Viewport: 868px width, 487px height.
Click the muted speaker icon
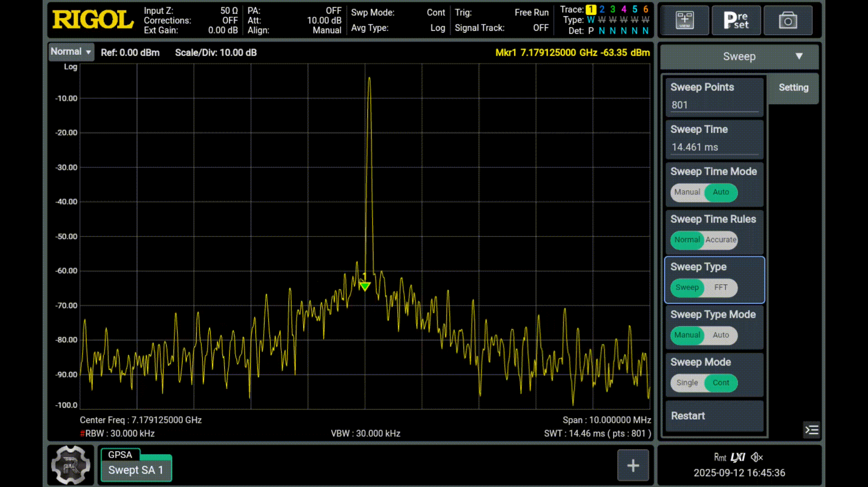pos(757,457)
